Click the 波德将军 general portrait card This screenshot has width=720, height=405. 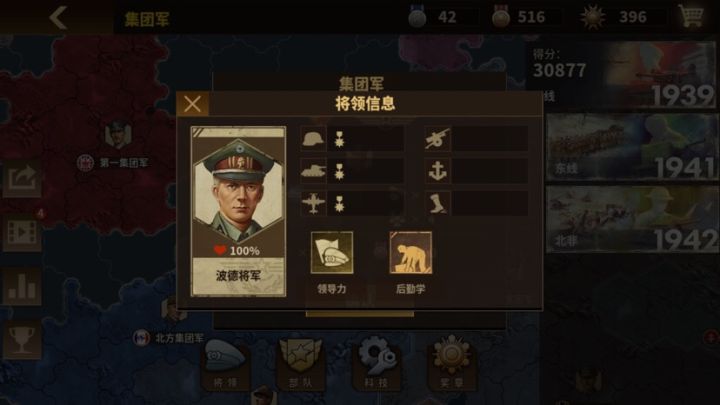(x=238, y=211)
